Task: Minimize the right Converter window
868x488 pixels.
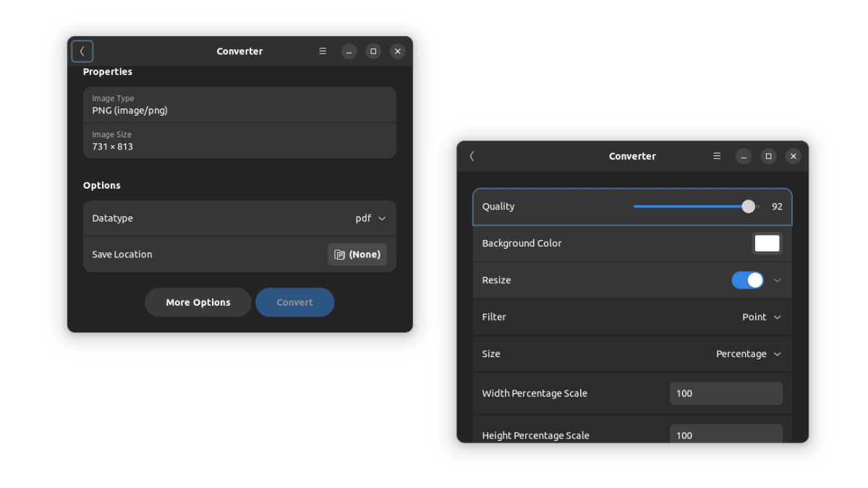Action: click(744, 156)
